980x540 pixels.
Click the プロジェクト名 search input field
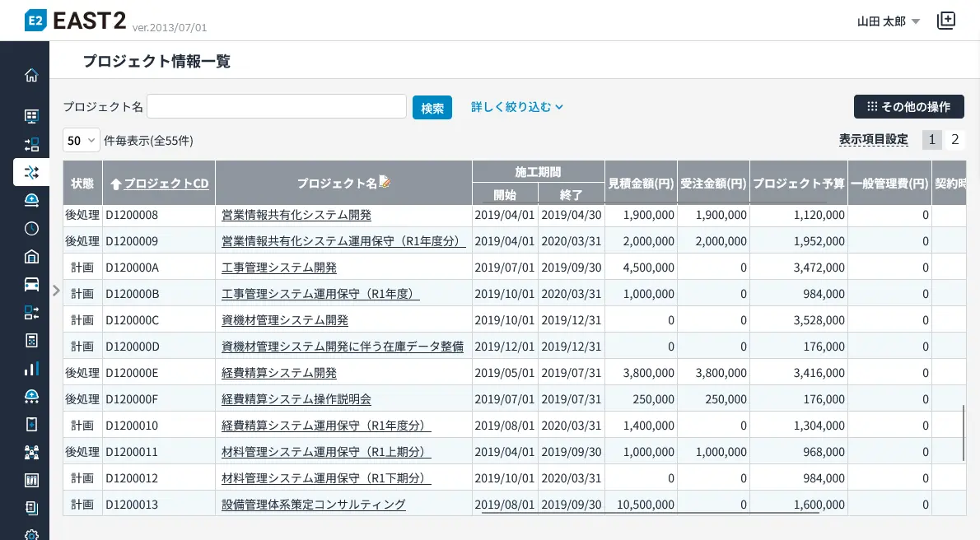click(276, 107)
